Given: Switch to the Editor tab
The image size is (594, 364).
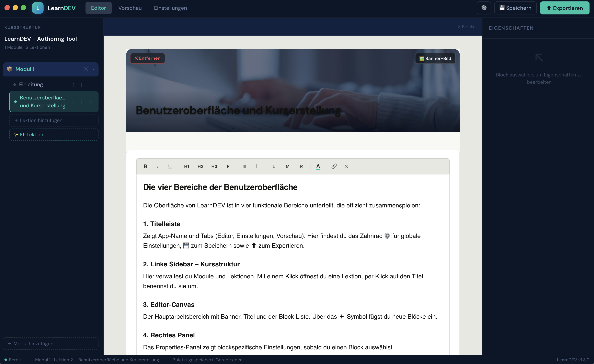Looking at the screenshot, I should point(98,8).
